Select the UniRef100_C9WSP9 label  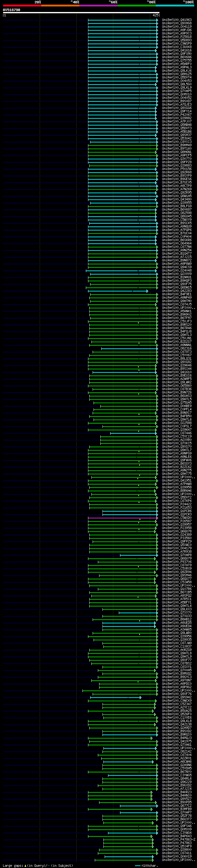(x=177, y=43)
